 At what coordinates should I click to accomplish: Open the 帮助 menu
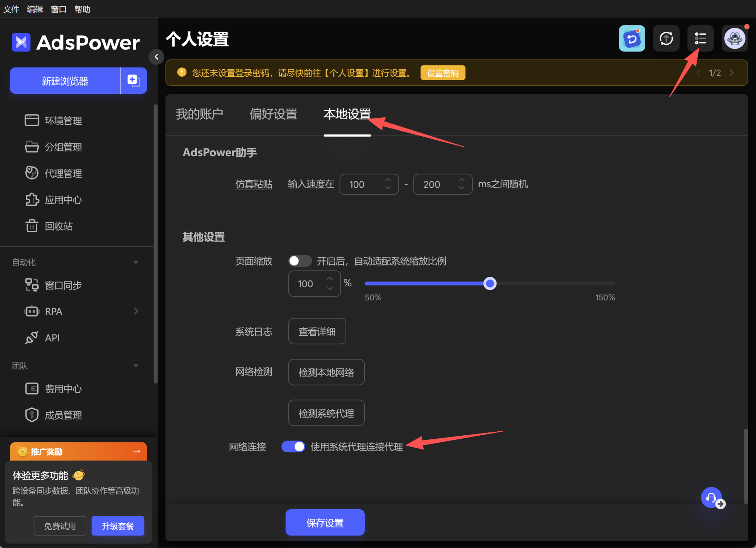point(82,9)
